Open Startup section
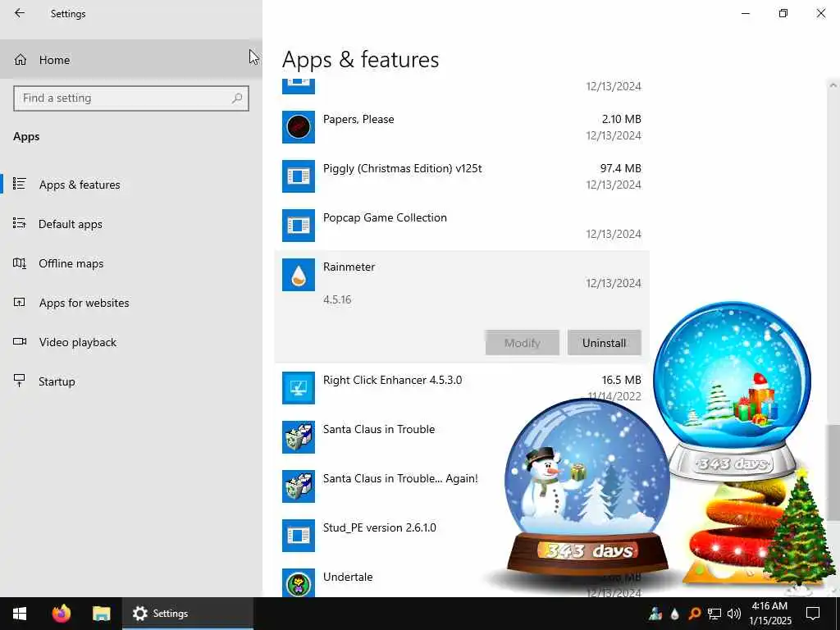This screenshot has height=630, width=840. pyautogui.click(x=130, y=381)
